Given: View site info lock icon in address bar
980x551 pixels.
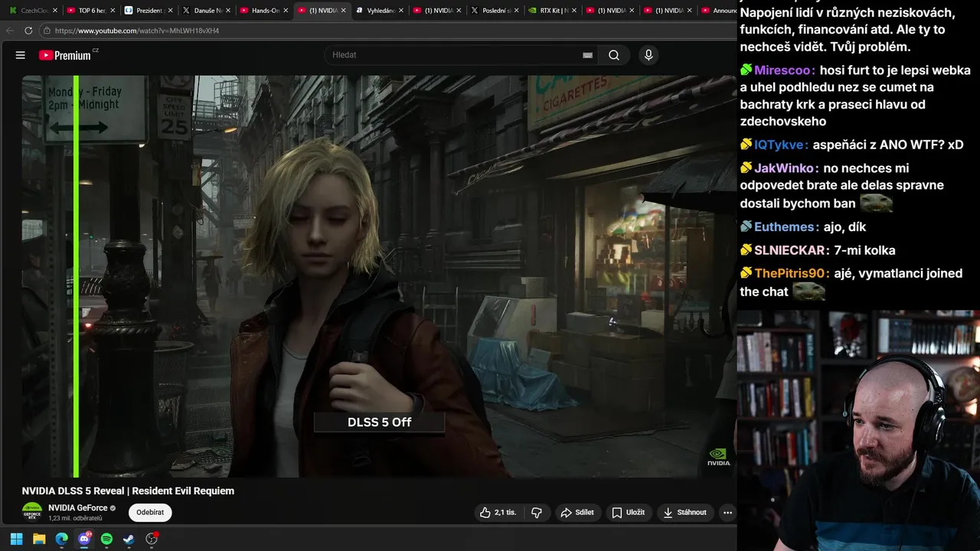Looking at the screenshot, I should (x=47, y=31).
